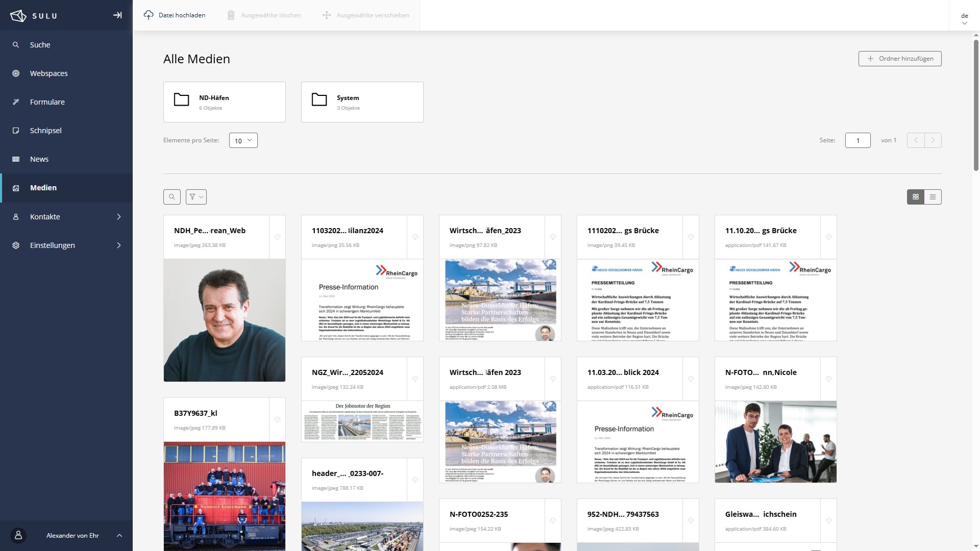Switch to card grid view
The height and width of the screenshot is (551, 980).
tap(916, 197)
